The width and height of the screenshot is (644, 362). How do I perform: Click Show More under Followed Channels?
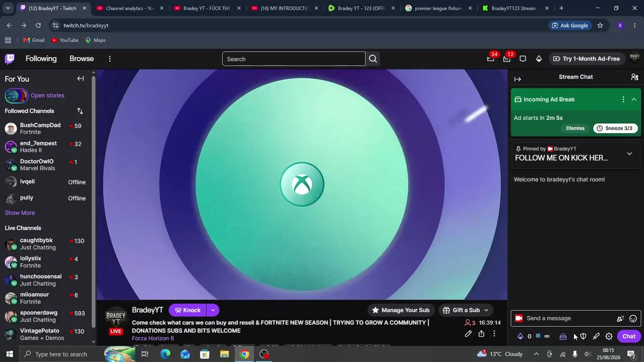20,213
